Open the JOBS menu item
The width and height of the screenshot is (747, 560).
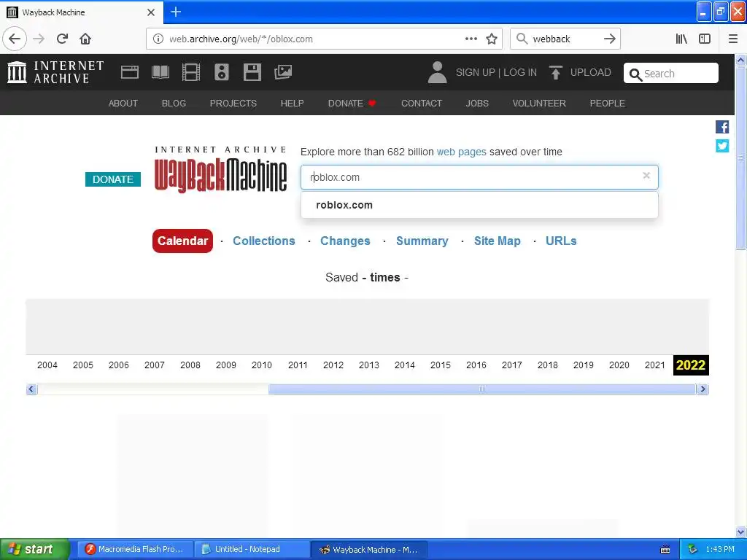click(477, 104)
